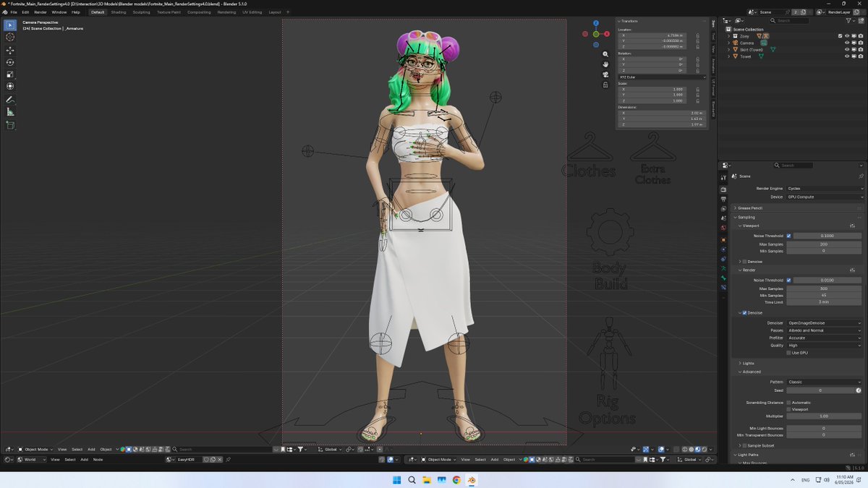The image size is (868, 488).
Task: Open the Denoiser OpenImageDenoise dropdown
Action: [x=825, y=323]
